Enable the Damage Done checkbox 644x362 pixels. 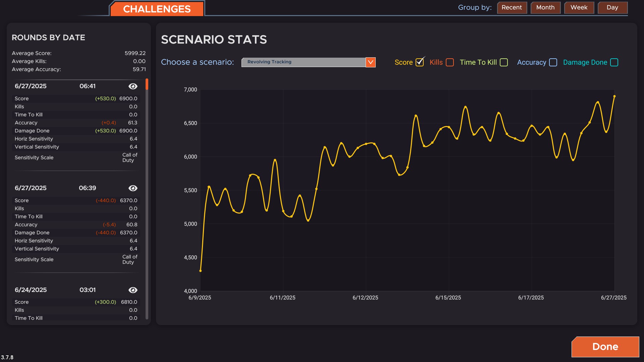614,62
